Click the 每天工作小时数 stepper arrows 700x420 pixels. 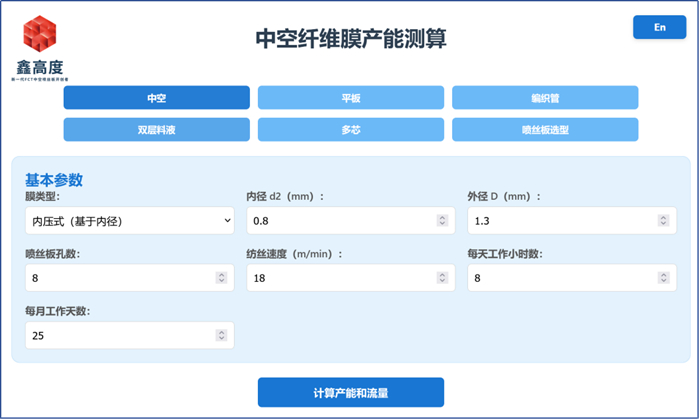(663, 278)
